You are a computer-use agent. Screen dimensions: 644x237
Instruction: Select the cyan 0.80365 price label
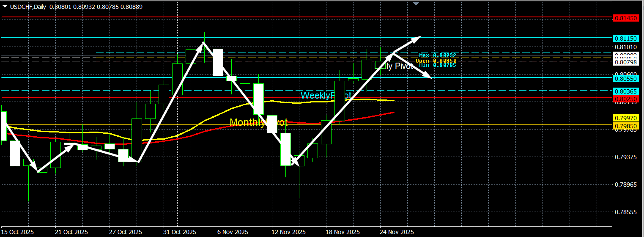(626, 91)
